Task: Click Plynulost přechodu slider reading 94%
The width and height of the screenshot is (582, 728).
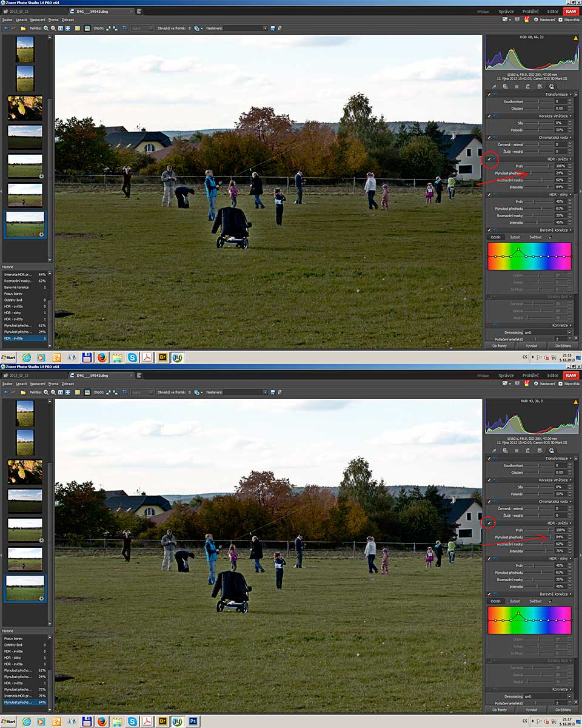Action: click(x=538, y=537)
